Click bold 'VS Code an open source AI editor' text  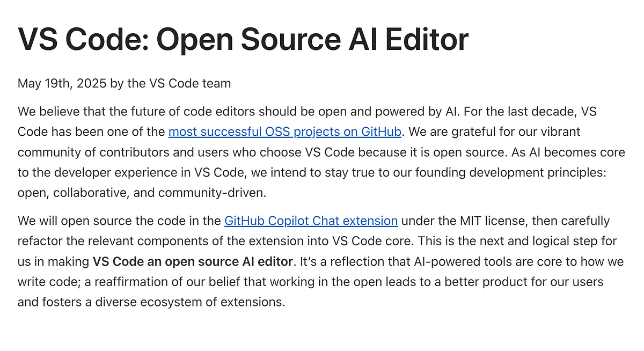pyautogui.click(x=193, y=261)
